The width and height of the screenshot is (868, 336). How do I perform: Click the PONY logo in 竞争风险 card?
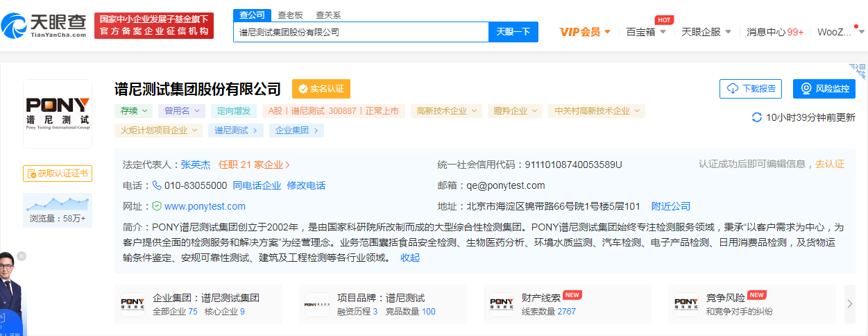686,305
